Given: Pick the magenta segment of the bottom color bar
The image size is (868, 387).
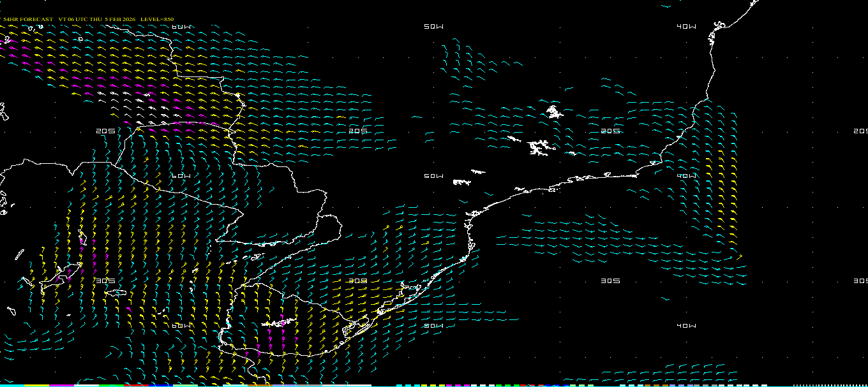Looking at the screenshot, I should click(61, 385).
